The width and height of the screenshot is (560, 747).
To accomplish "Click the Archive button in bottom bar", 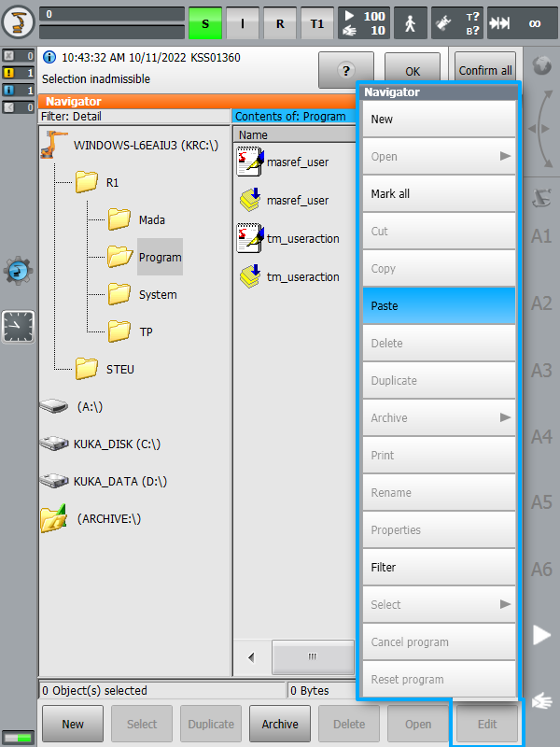I will tap(280, 724).
